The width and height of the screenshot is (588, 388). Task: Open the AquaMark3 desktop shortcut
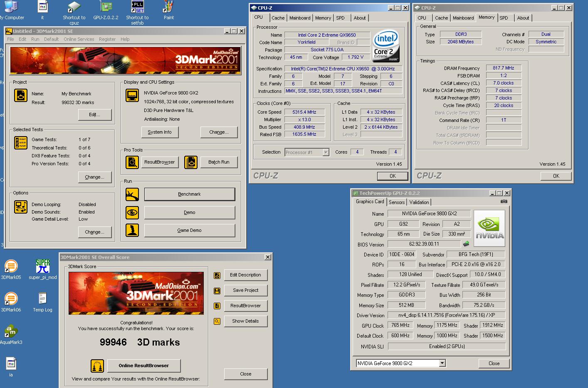[x=11, y=334]
